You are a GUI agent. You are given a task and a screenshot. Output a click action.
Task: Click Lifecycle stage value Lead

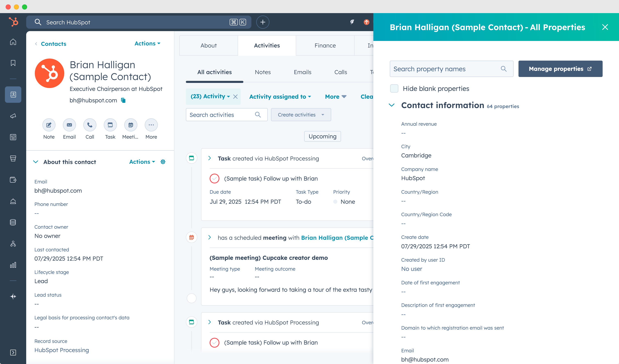tap(41, 281)
